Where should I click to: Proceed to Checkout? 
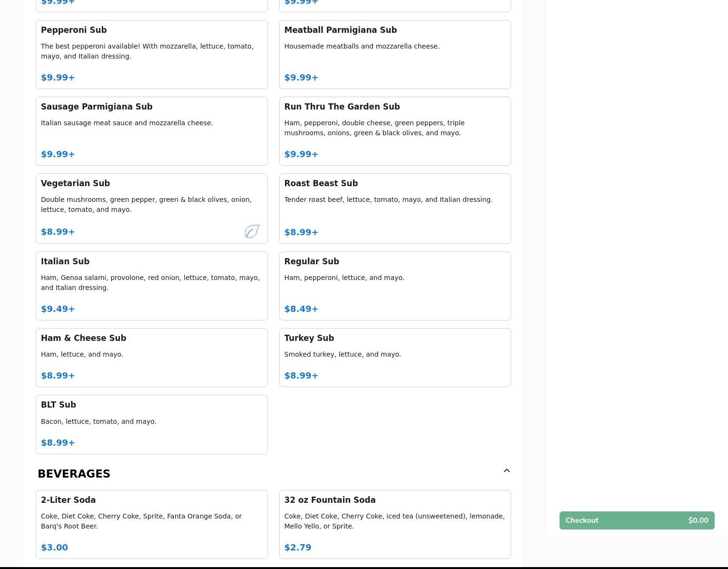point(637,520)
